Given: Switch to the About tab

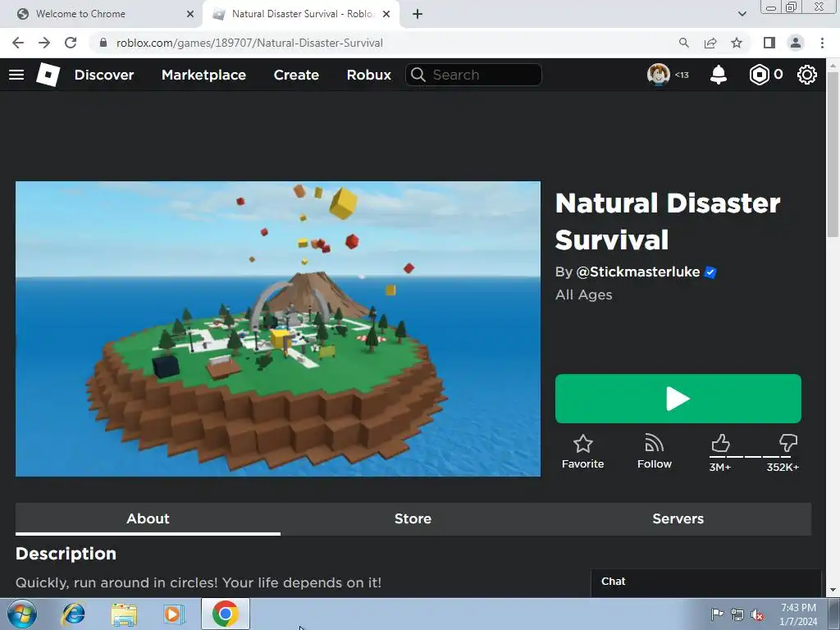Looking at the screenshot, I should 148,518.
